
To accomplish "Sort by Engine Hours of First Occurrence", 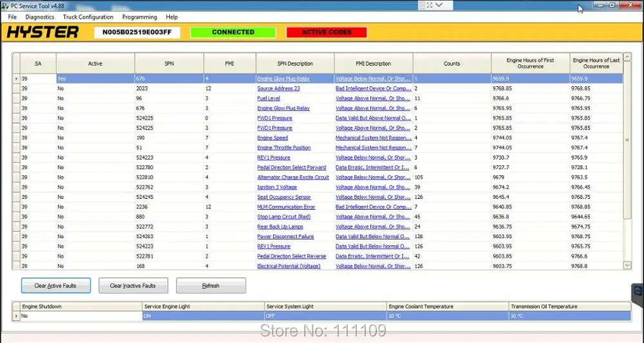I will click(x=530, y=63).
